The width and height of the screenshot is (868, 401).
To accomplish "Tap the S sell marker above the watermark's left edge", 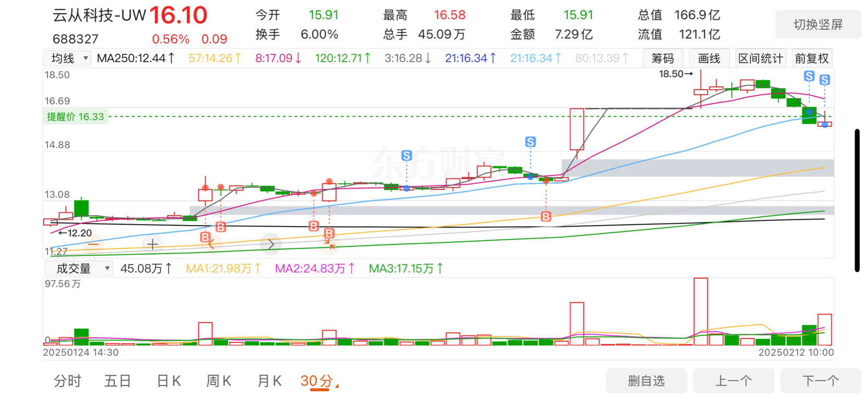I will coord(407,155).
